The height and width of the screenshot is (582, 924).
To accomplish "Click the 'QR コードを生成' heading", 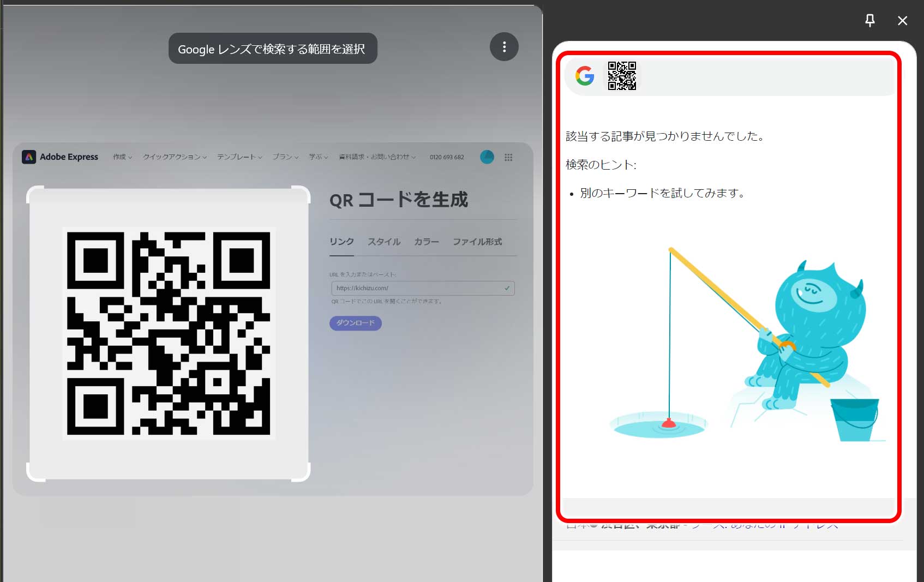I will coord(399,200).
